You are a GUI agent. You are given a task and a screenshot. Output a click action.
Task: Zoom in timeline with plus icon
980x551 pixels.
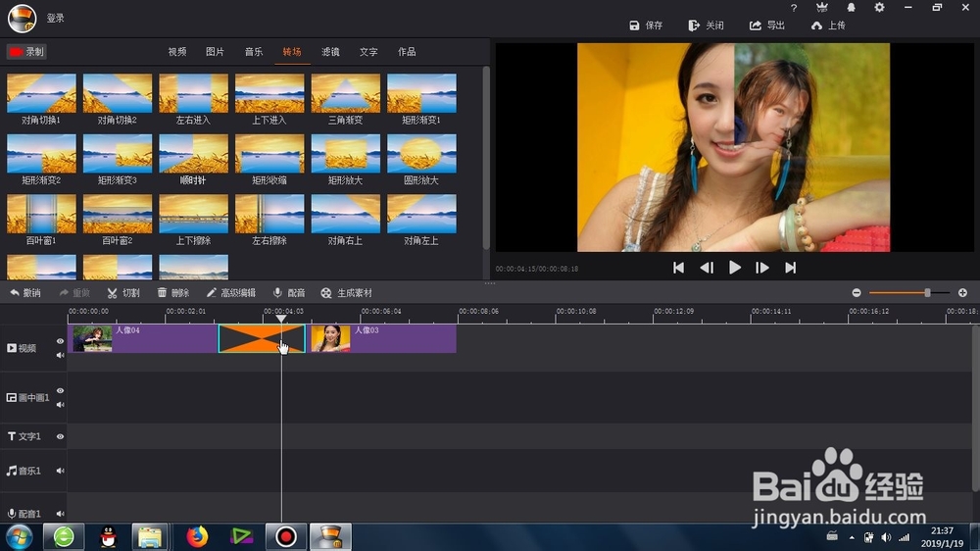tap(962, 293)
